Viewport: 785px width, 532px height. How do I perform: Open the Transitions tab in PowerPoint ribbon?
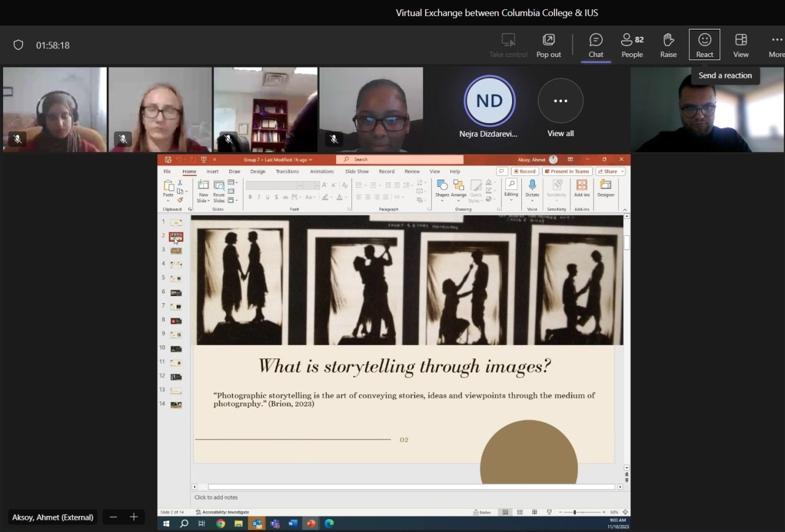[x=287, y=172]
